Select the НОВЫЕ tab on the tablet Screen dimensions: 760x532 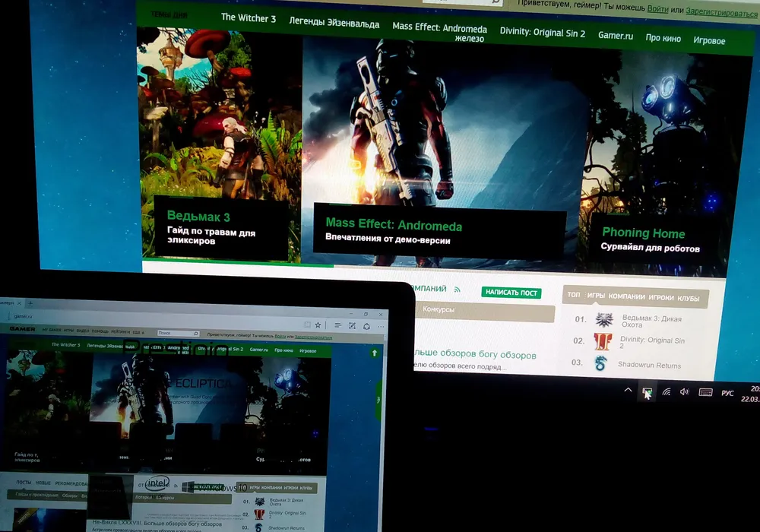tap(43, 483)
